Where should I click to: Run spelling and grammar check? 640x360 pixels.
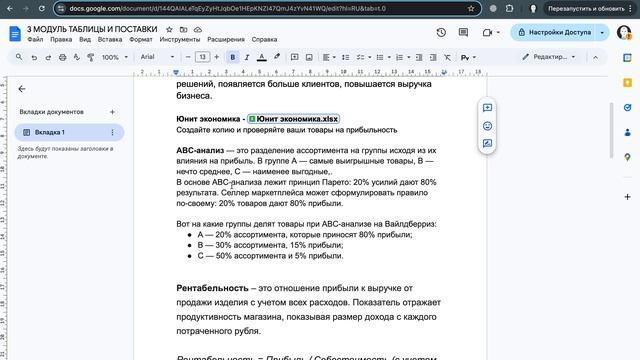click(x=76, y=58)
